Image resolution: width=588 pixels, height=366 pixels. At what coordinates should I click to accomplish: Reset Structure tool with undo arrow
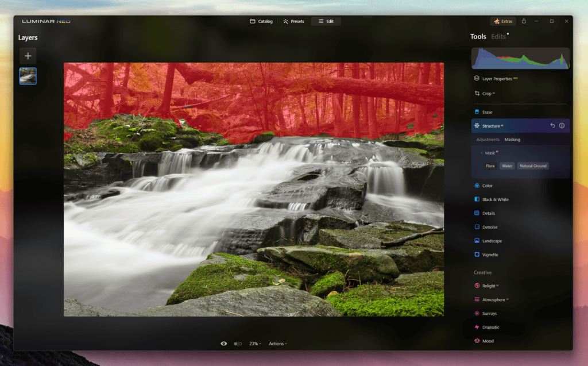click(x=552, y=126)
